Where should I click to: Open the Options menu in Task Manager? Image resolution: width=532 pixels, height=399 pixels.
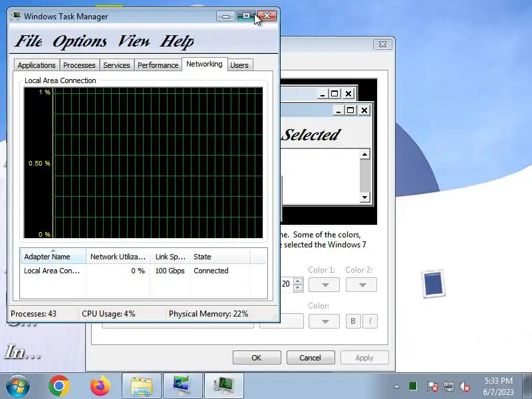pyautogui.click(x=80, y=41)
